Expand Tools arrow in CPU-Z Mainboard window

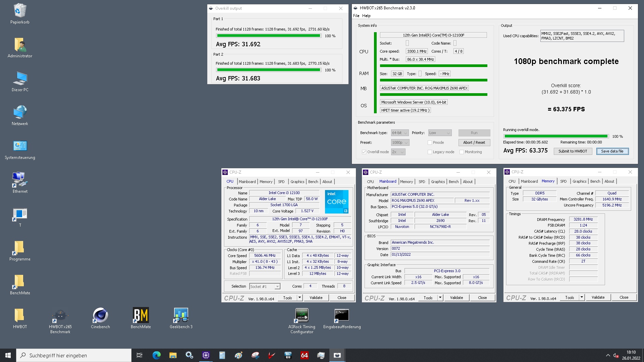click(x=440, y=298)
